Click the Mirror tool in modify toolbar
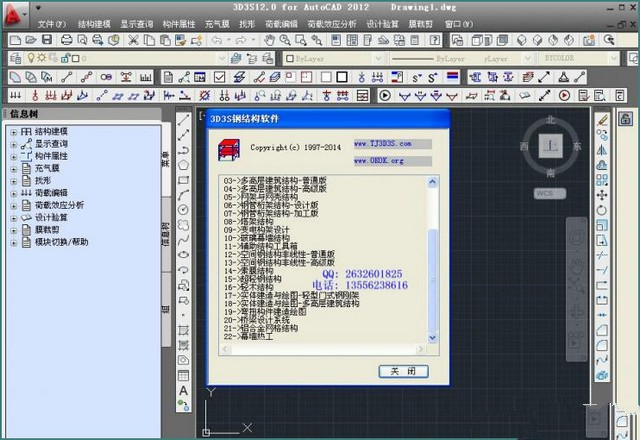 point(602,150)
